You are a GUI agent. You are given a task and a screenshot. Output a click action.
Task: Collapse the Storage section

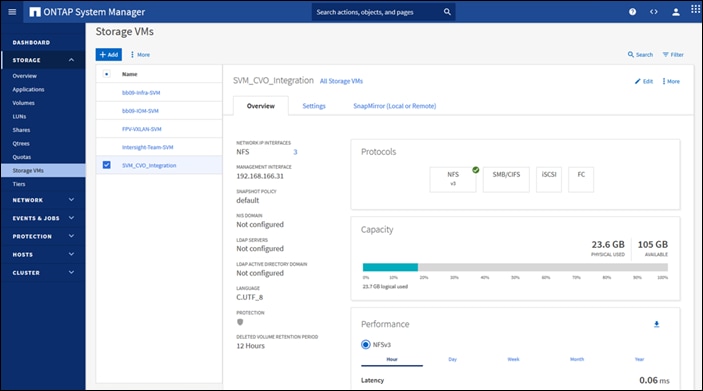[71, 60]
